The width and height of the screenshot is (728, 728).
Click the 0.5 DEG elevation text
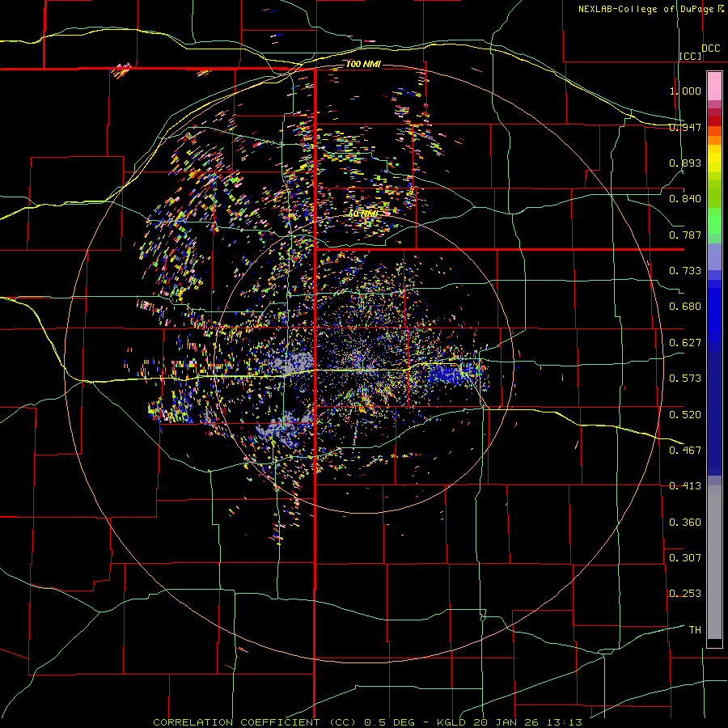[389, 722]
